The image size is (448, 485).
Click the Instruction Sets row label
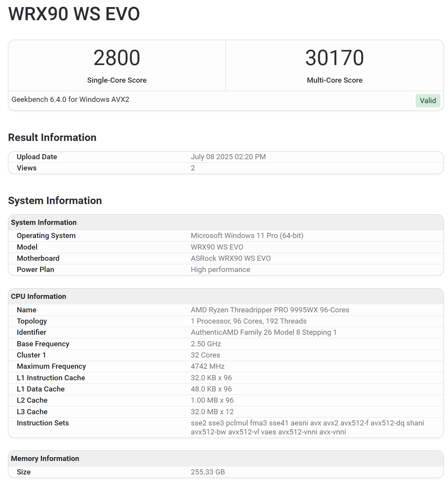coord(43,423)
